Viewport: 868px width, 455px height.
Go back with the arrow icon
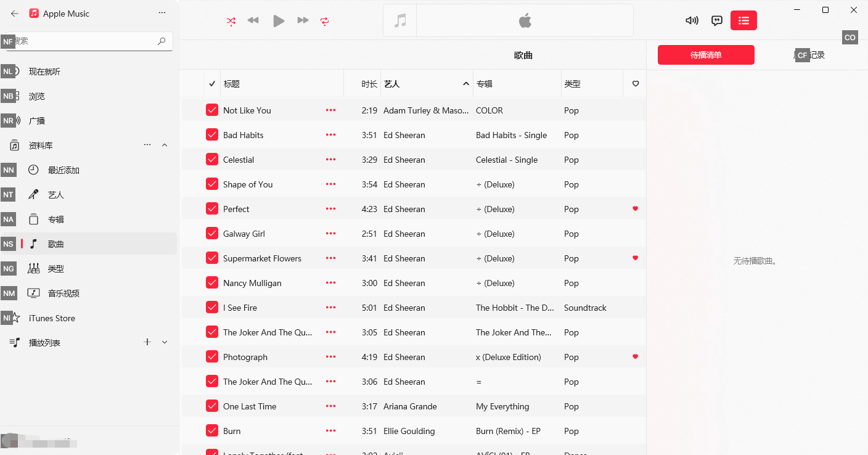click(x=15, y=14)
